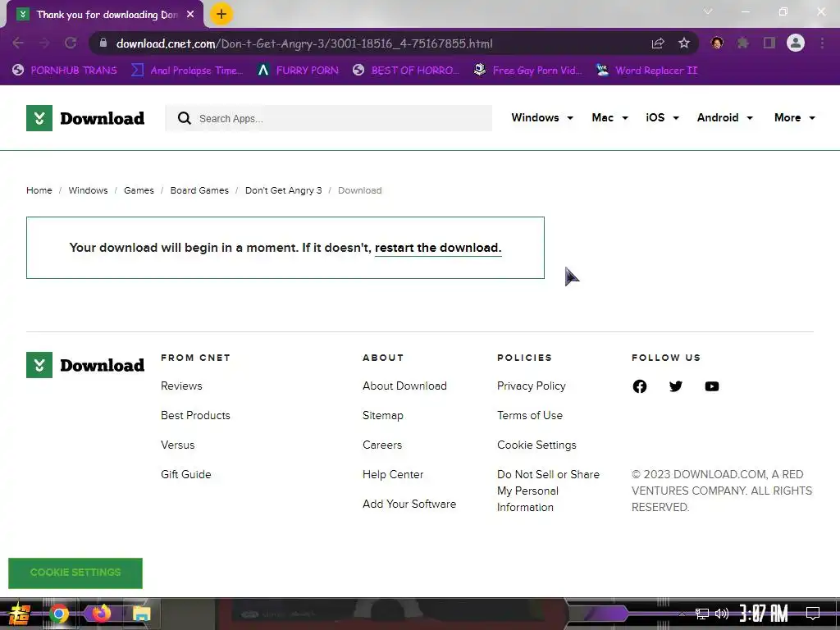
Task: Open a new tab with plus button
Action: pos(221,14)
